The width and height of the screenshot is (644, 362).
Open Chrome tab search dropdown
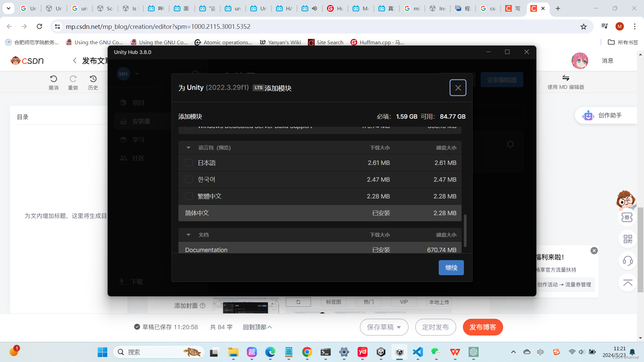click(8, 8)
